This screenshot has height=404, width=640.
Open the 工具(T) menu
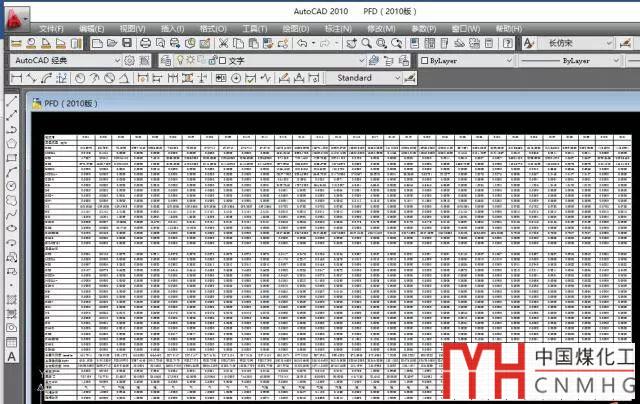[255, 29]
